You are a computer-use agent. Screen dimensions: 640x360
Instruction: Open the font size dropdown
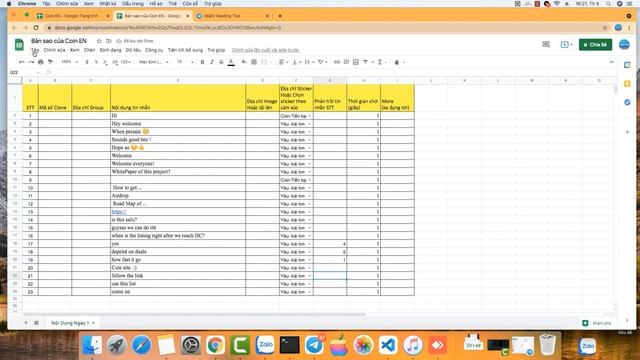185,62
